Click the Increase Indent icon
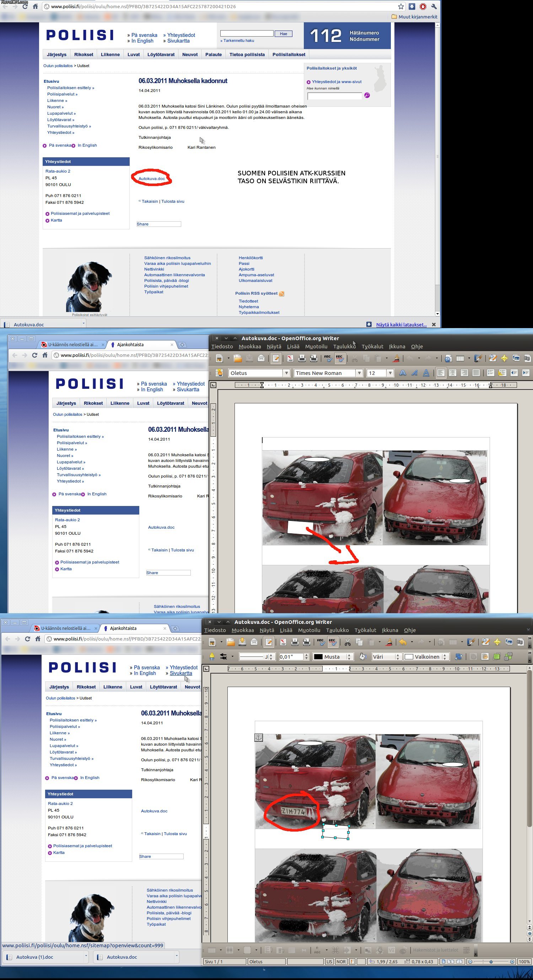The width and height of the screenshot is (533, 980). tap(526, 373)
